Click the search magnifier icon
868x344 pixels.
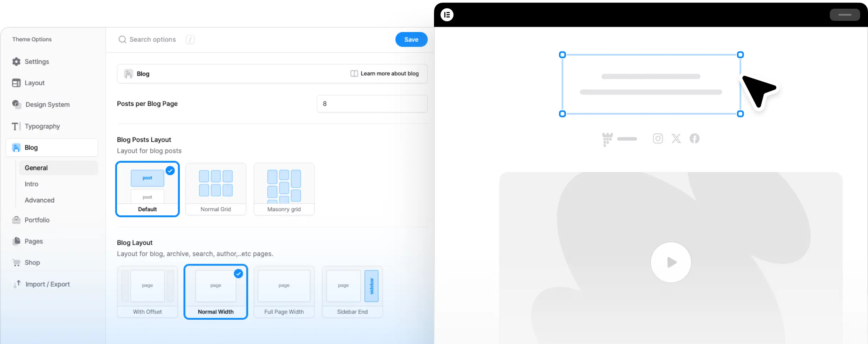click(122, 40)
